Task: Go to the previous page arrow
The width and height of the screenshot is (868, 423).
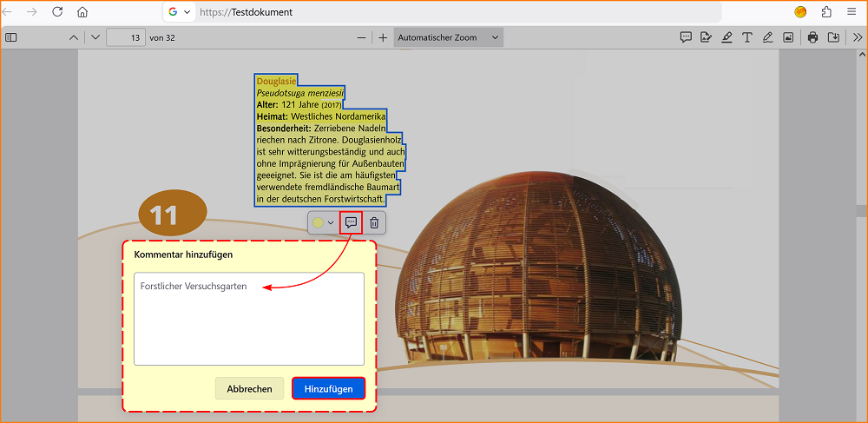Action: [73, 37]
